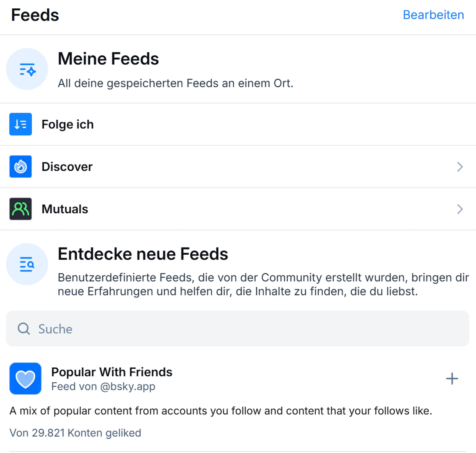Click the Popular With Friends heart icon
Viewport: 476px width, 453px height.
(x=25, y=378)
